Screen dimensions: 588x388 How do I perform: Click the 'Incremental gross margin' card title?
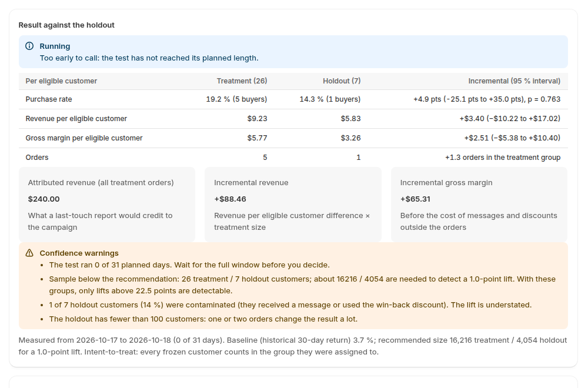pos(446,183)
